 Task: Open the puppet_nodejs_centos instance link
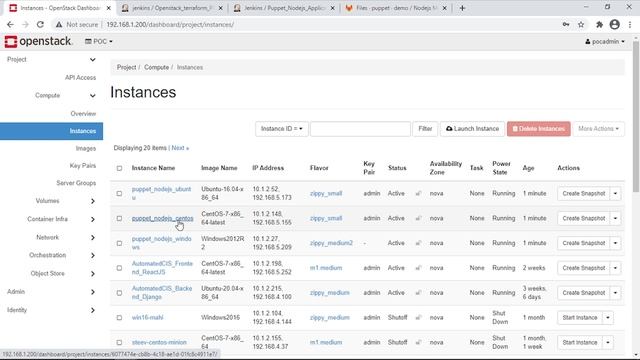[162, 218]
